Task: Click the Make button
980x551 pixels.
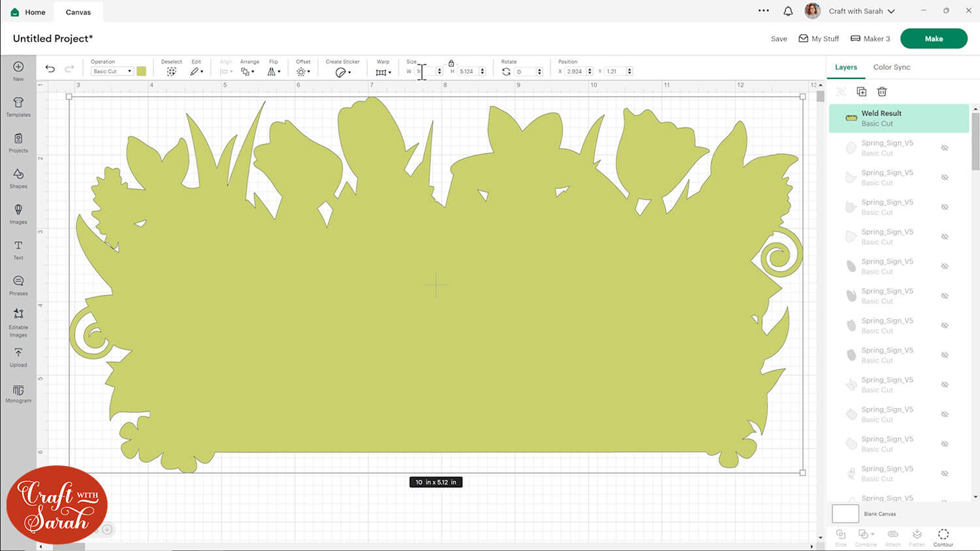Action: pyautogui.click(x=934, y=39)
